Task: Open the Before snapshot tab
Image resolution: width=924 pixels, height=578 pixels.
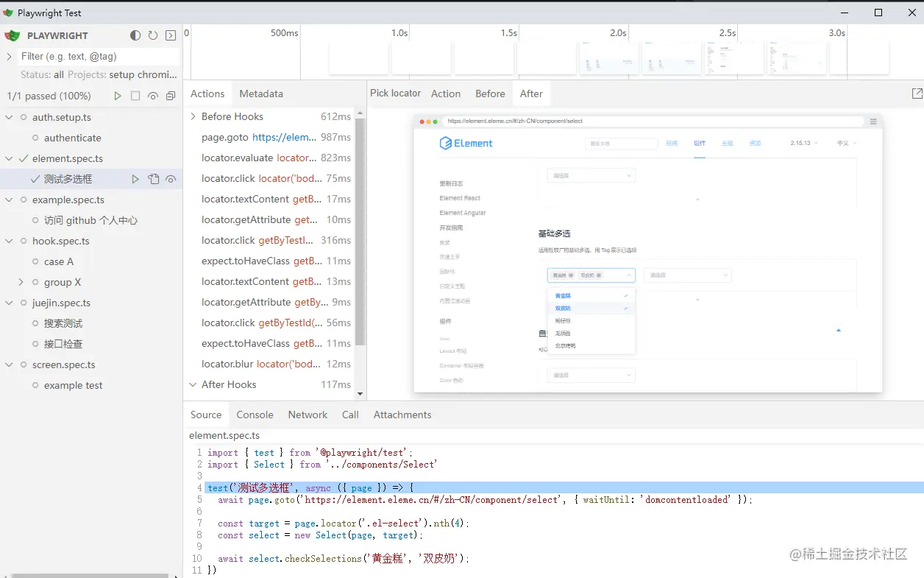Action: (490, 94)
